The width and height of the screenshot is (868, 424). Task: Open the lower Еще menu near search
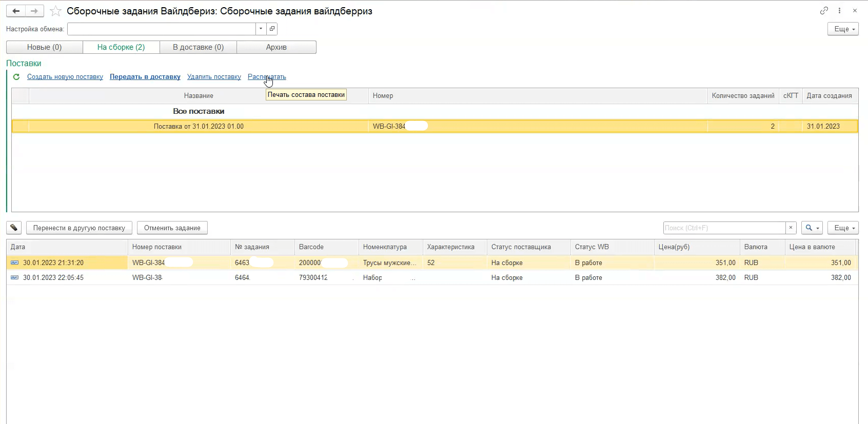click(x=842, y=228)
